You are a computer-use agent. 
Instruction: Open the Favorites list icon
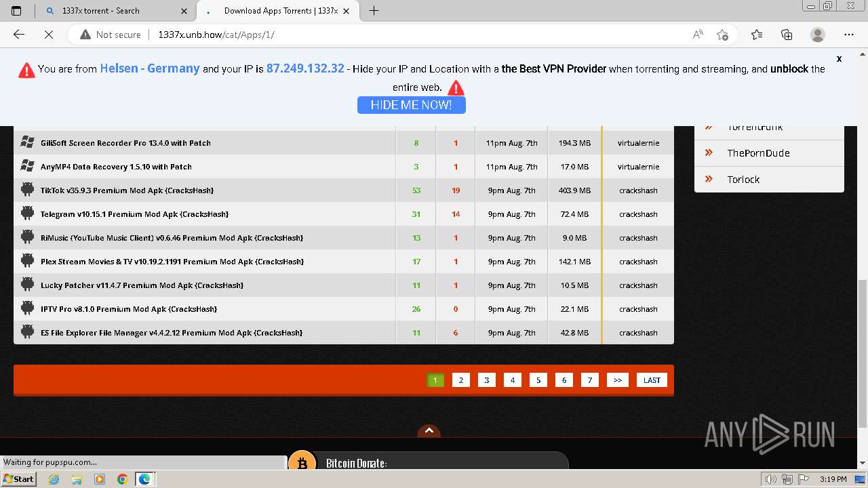[x=757, y=35]
